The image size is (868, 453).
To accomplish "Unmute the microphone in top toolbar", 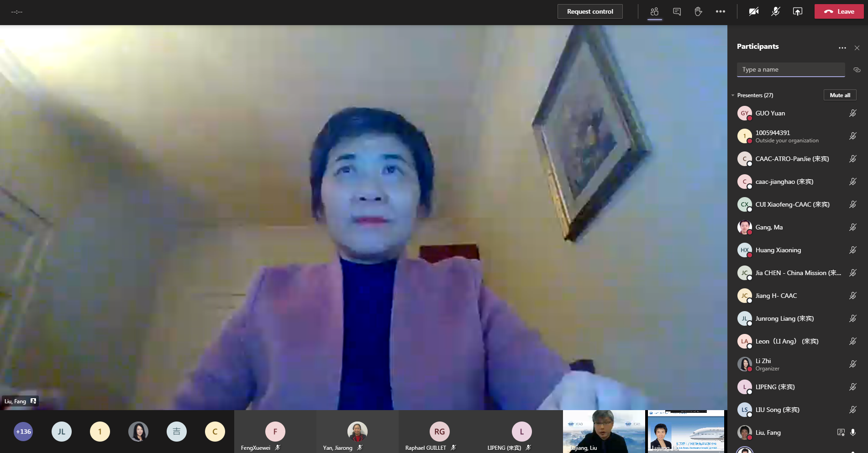I will click(775, 12).
